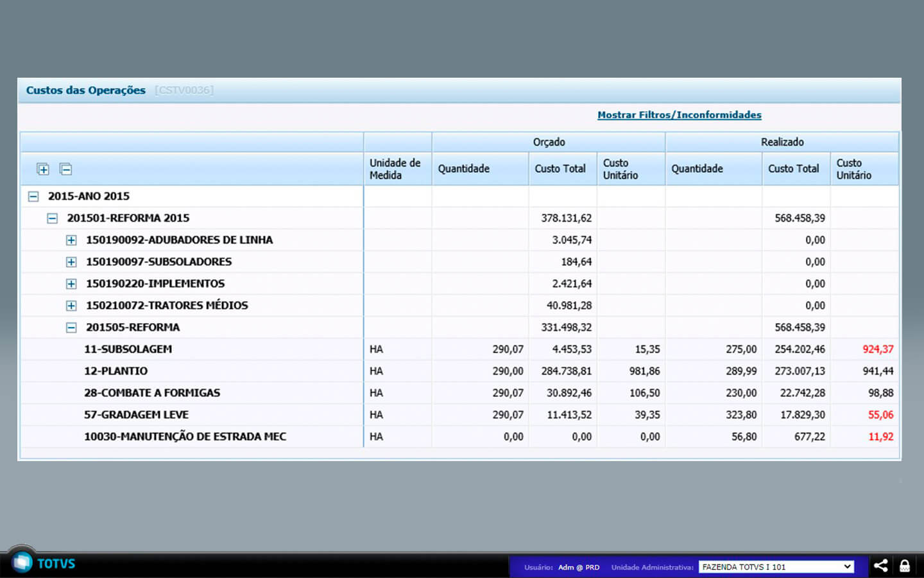Viewport: 924px width, 578px height.
Task: Click Mostrar Filtros/Inconformidades link
Action: pos(679,115)
